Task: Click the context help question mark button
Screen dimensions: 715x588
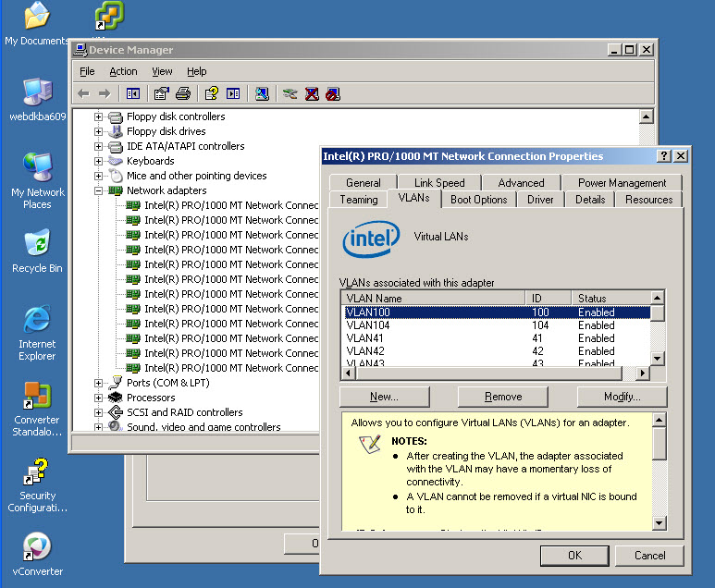Action: point(663,156)
